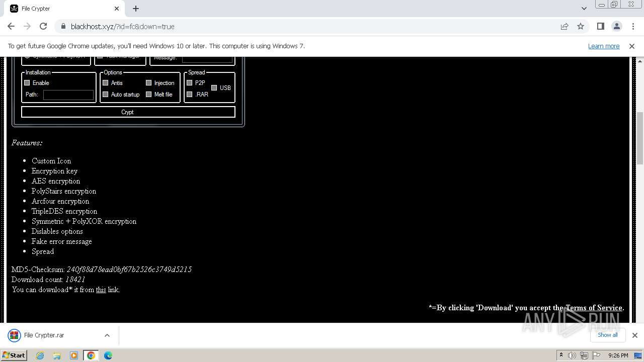Open Windows Explorer from taskbar
This screenshot has height=362, width=644.
tap(57, 355)
